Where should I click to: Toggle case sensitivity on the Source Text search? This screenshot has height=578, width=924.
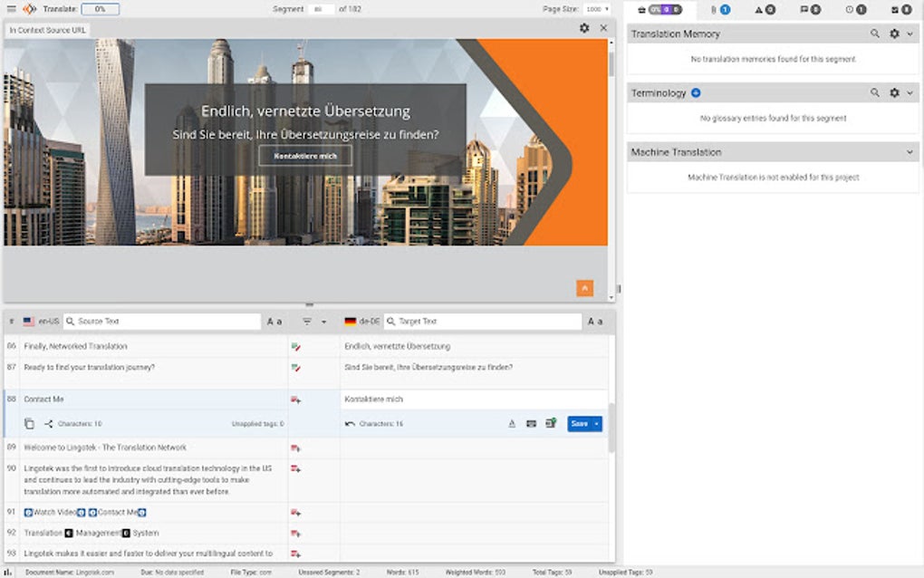point(274,321)
